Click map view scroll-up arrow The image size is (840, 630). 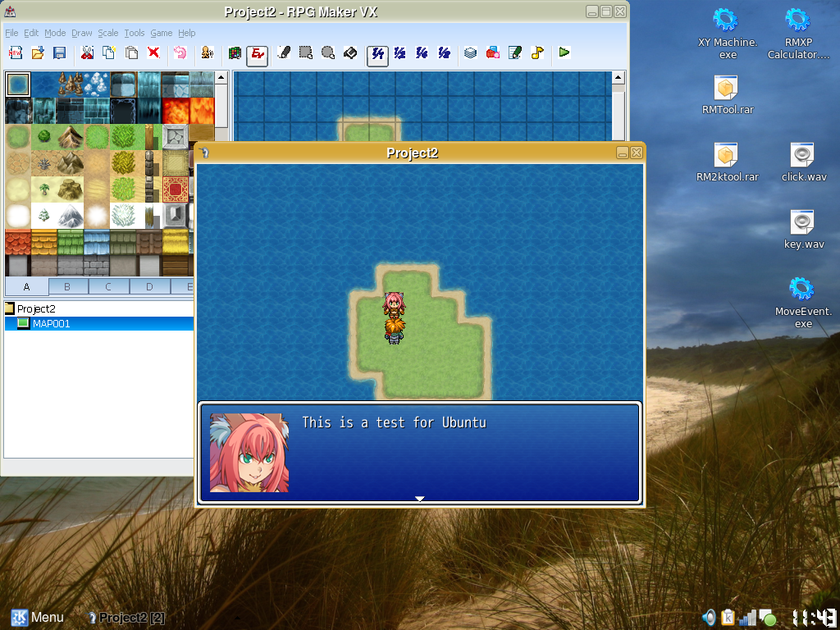coord(619,78)
